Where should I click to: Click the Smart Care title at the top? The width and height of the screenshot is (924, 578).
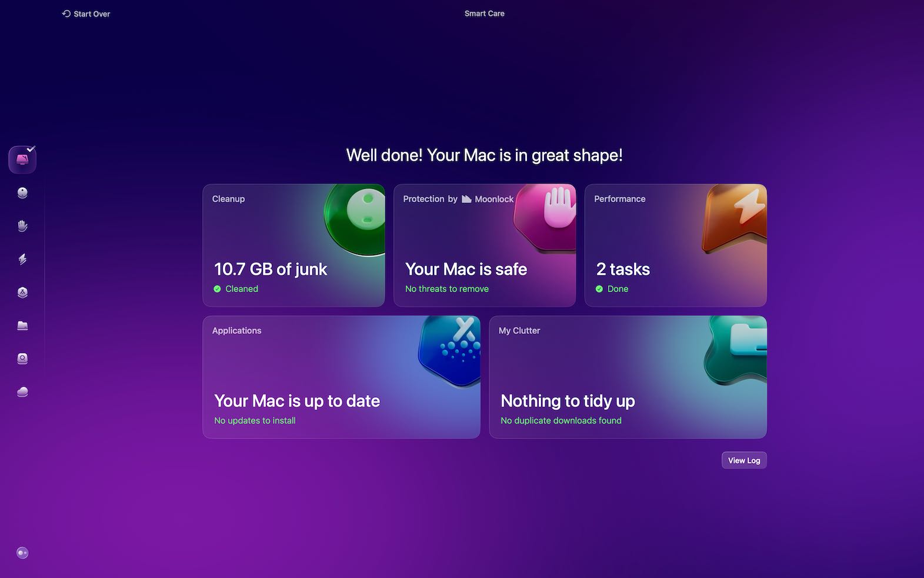pyautogui.click(x=484, y=14)
